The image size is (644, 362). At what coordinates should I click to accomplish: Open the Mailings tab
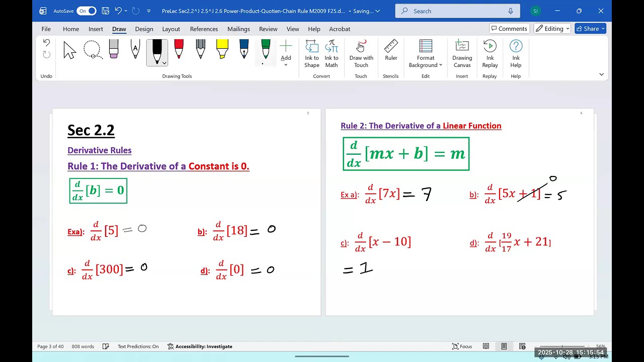(238, 29)
